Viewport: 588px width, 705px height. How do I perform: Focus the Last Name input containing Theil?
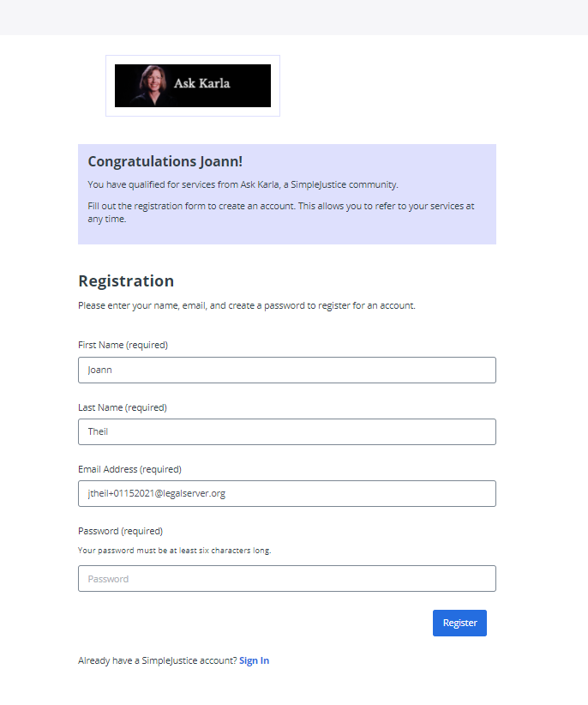287,431
